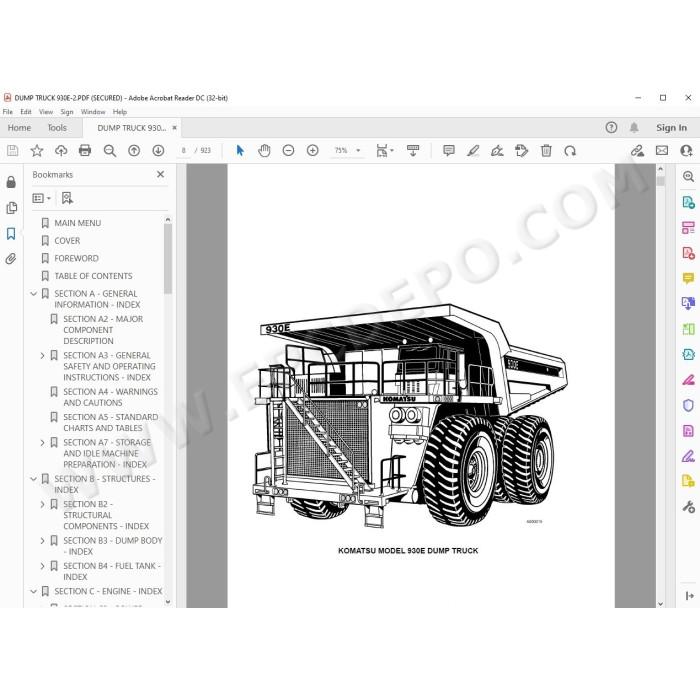This screenshot has height=700, width=700.
Task: Open Section A5 Standard Charts bookmark
Action: (x=111, y=423)
